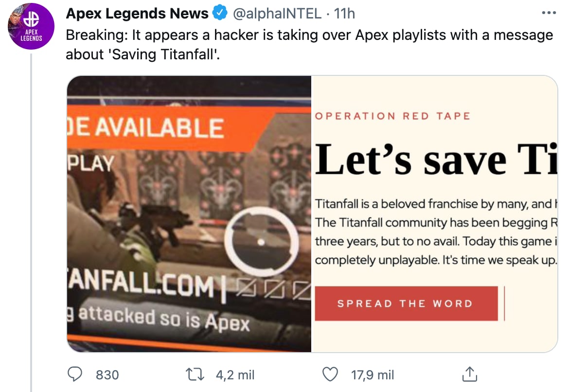Click the 11h tweet timestamp
This screenshot has width=569, height=392.
(x=345, y=14)
